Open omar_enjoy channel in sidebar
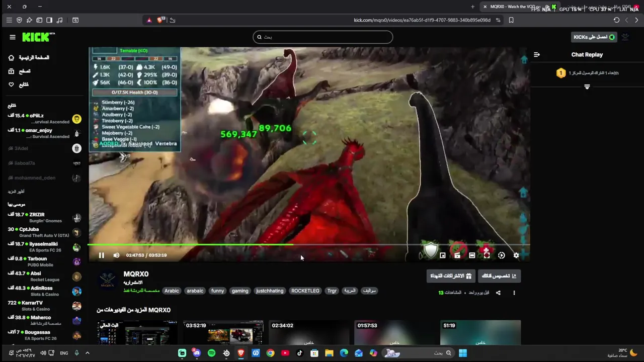This screenshot has height=362, width=644. (44, 133)
